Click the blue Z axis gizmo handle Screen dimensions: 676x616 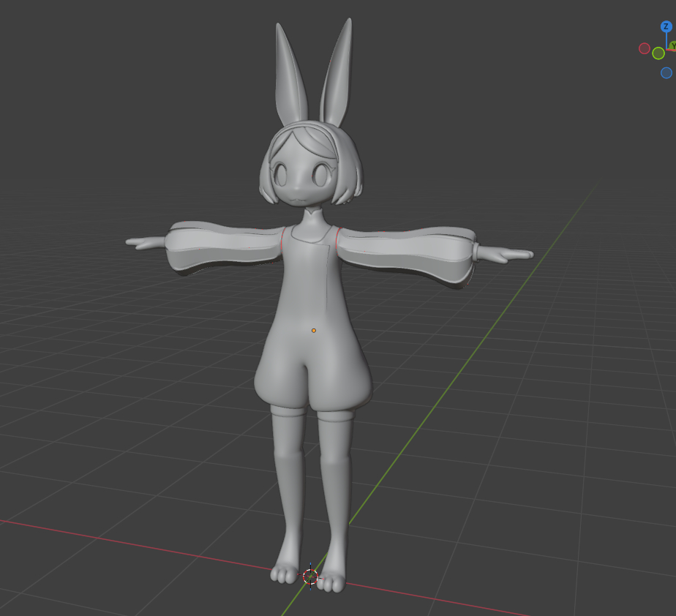point(666,26)
